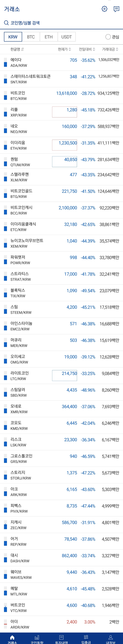123x644 pixels.
Task: Swap name display with 한글명 toggle
Action: [x=23, y=50]
